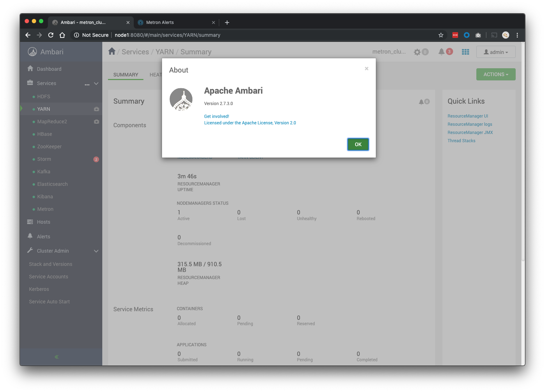This screenshot has height=392, width=545.
Task: Click the browser home button
Action: pyautogui.click(x=62, y=35)
